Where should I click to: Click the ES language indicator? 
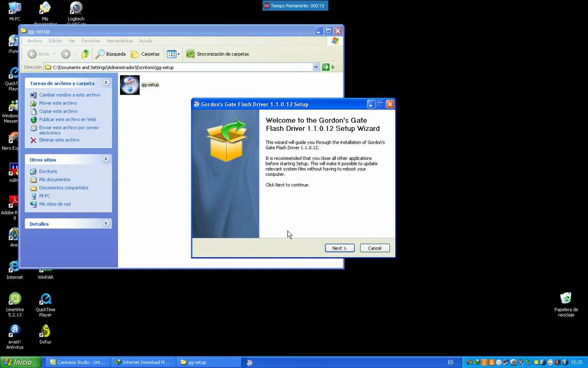click(450, 362)
